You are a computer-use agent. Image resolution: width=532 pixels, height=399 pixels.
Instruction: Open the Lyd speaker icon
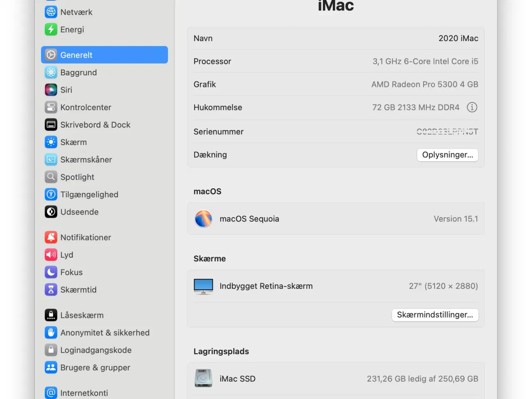51,255
